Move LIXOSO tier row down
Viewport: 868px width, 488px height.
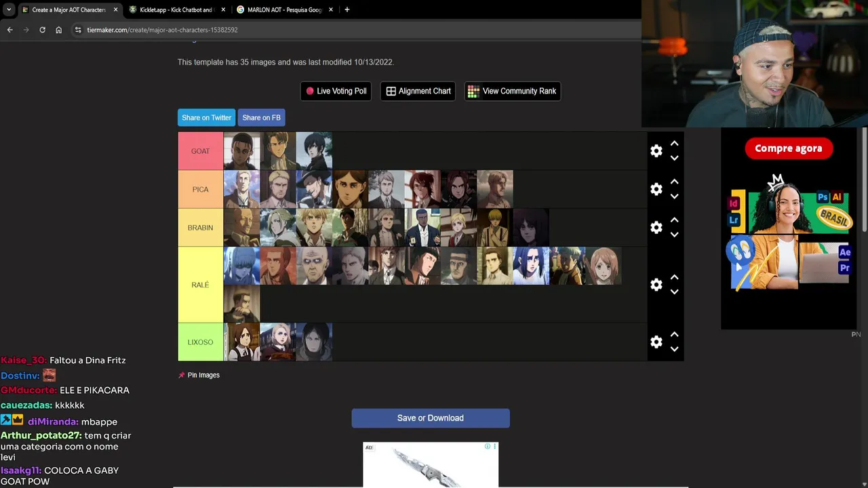(674, 348)
